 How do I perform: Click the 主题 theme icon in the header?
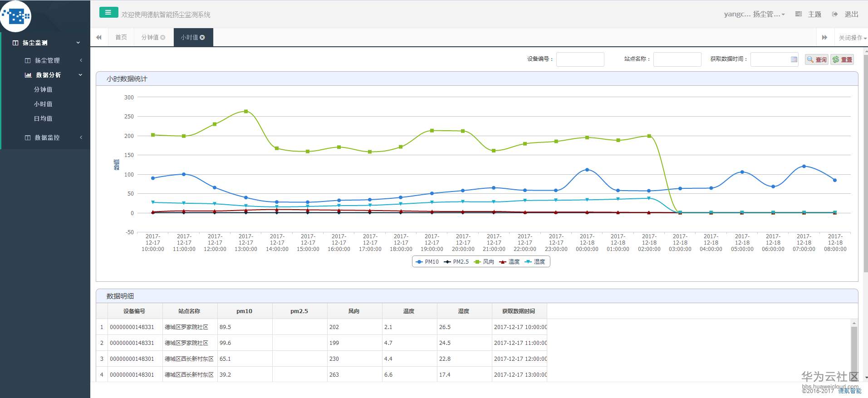799,14
